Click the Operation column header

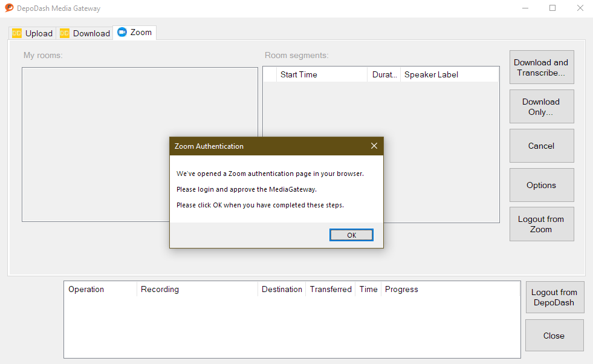[100, 290]
